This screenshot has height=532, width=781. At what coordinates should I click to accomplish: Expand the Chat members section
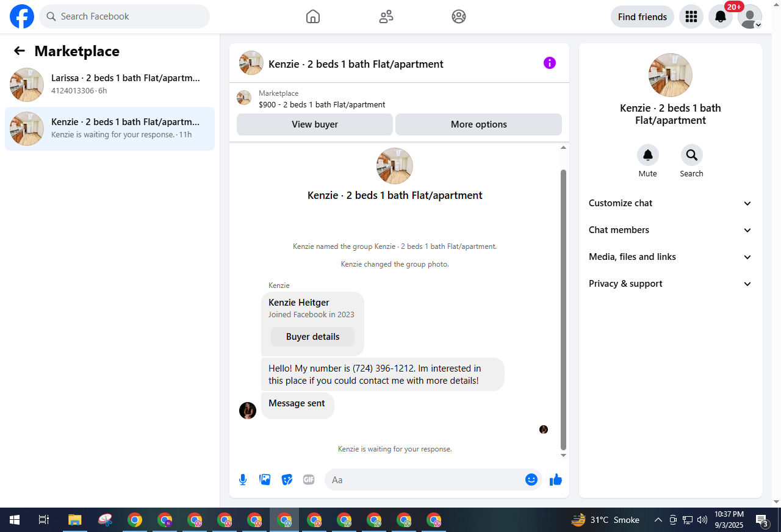671,230
